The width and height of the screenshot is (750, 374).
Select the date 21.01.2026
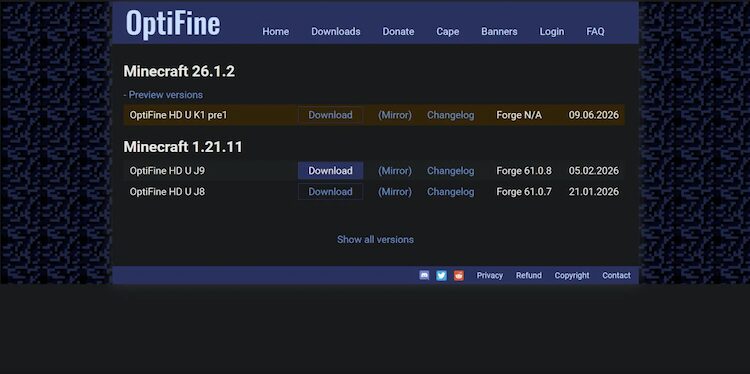(x=594, y=192)
